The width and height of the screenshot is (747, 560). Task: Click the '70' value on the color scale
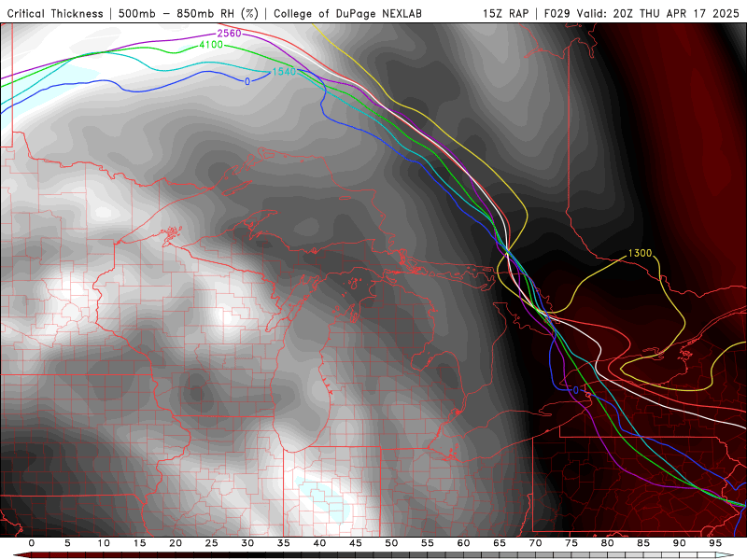(535, 543)
